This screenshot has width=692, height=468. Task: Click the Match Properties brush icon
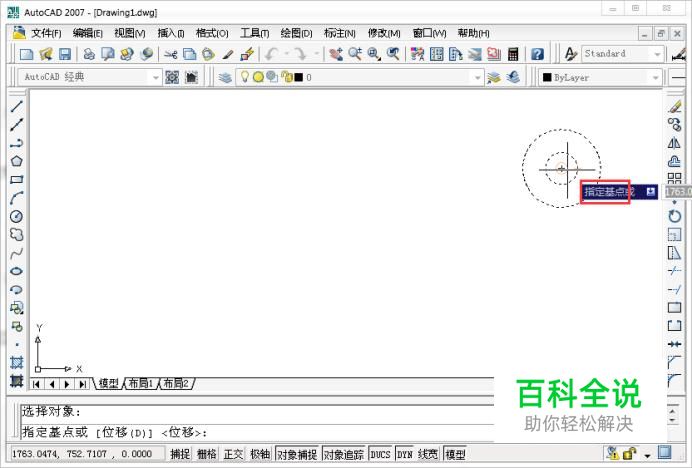click(x=228, y=54)
